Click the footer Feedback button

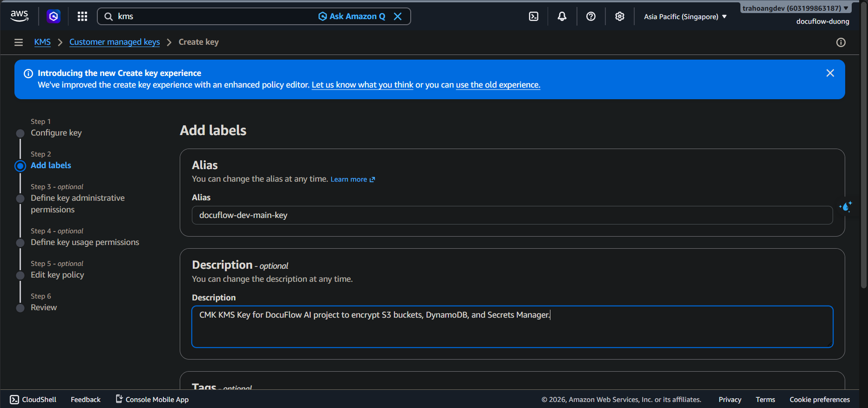[x=86, y=400]
